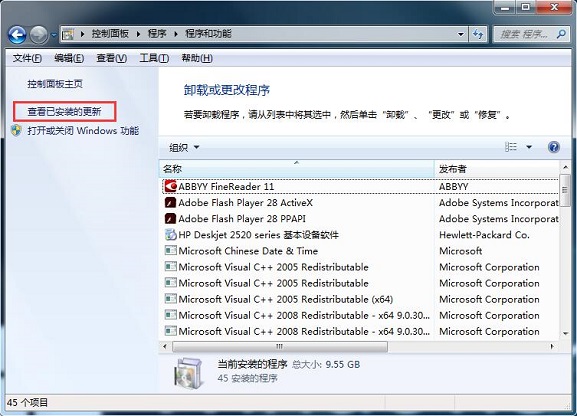The image size is (577, 416).
Task: Click shield icon beside Windows 功能 link
Action: coord(16,131)
